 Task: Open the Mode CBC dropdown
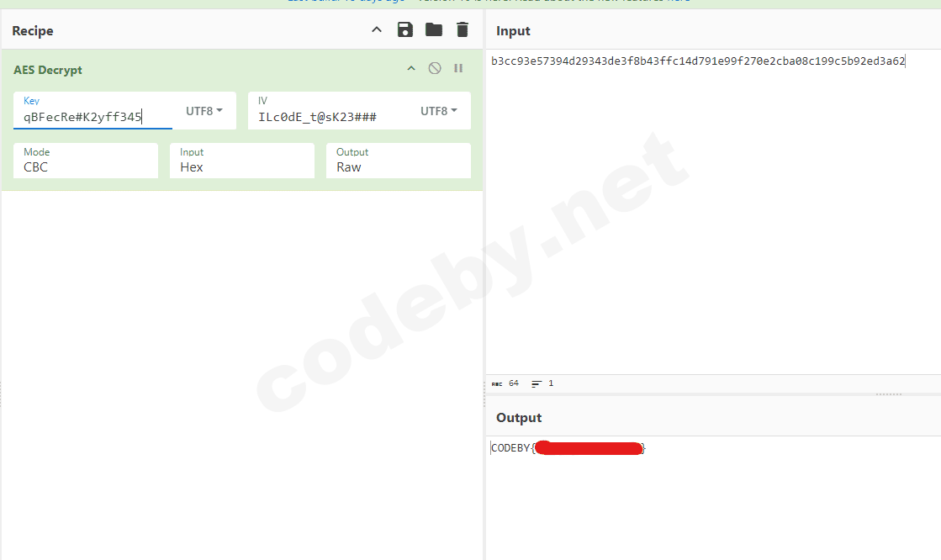[x=86, y=161]
